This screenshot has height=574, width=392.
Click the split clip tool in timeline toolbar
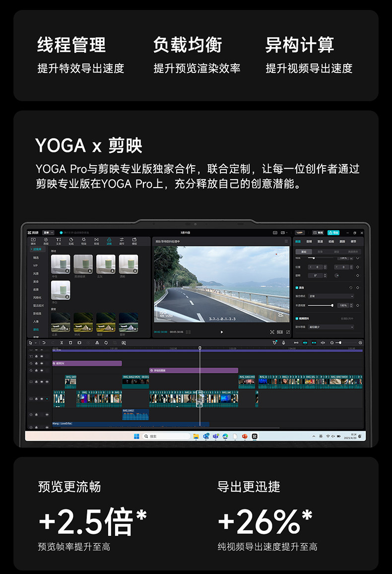tap(62, 343)
